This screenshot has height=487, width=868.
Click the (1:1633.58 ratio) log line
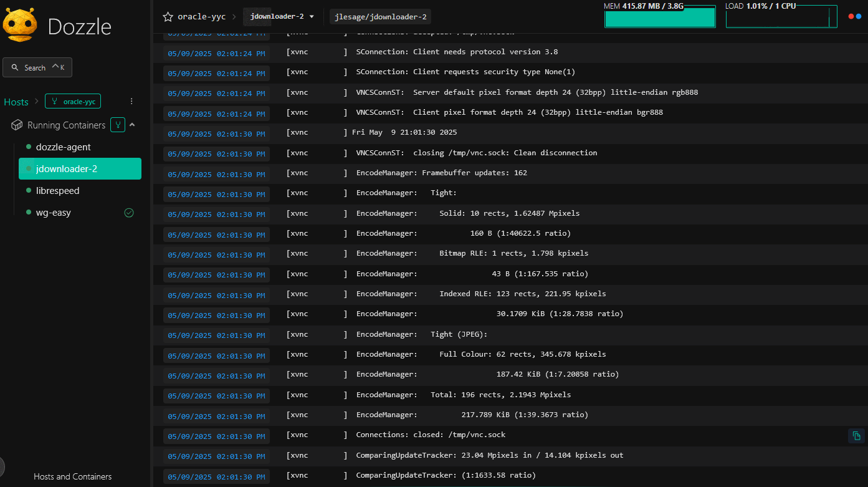tap(510, 475)
